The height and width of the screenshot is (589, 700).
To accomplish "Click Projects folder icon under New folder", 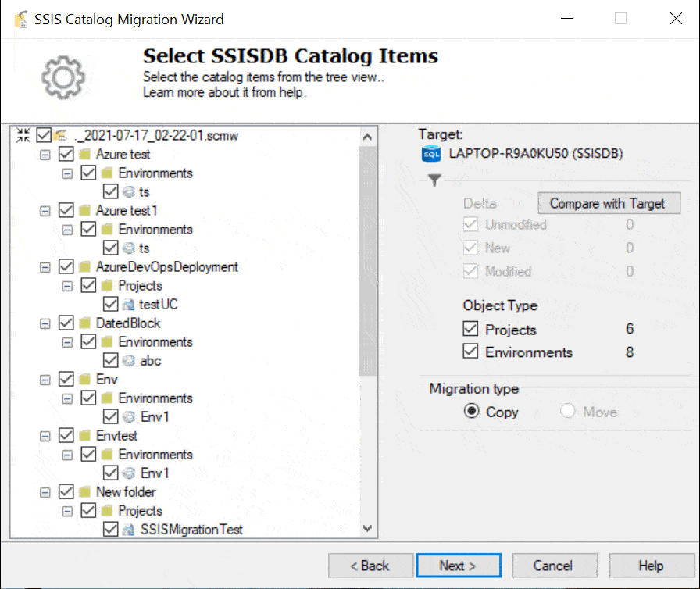I will click(107, 510).
